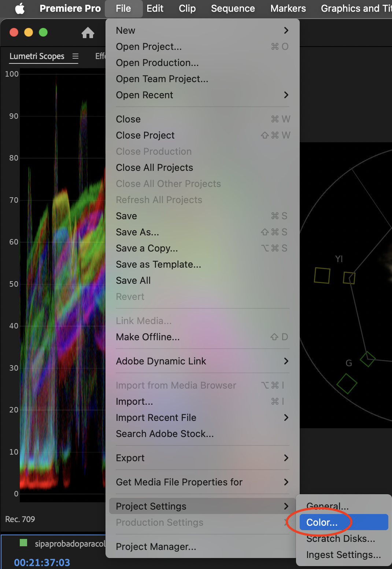The image size is (392, 569).
Task: Open the Apple menu
Action: coord(20,8)
